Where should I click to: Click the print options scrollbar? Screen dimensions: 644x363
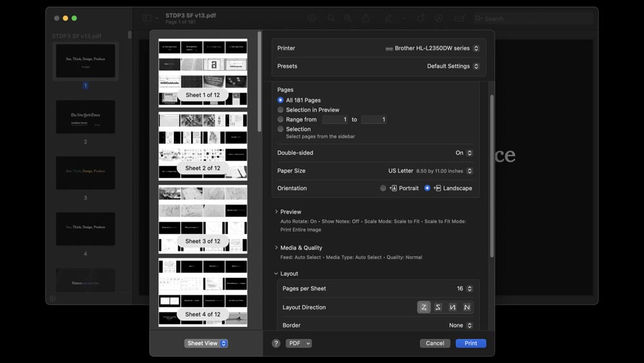coord(491,174)
